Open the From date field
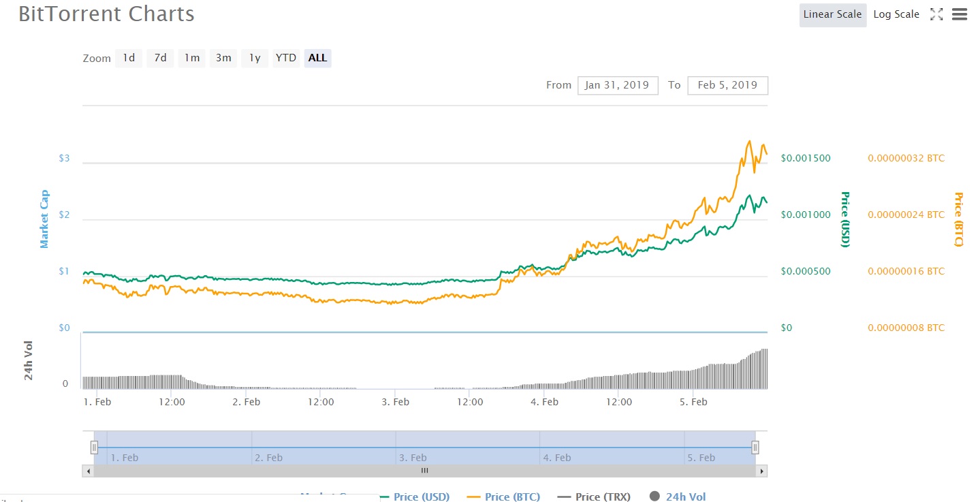The width and height of the screenshot is (980, 502). [618, 85]
